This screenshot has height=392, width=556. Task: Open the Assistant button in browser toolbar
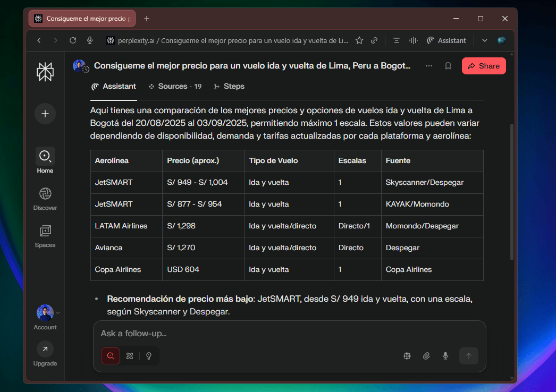447,40
